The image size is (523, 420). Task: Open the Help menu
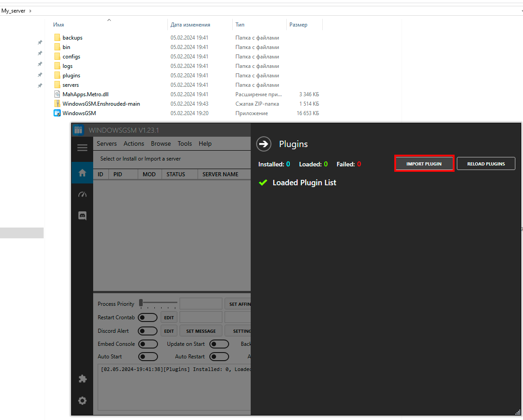pos(205,143)
